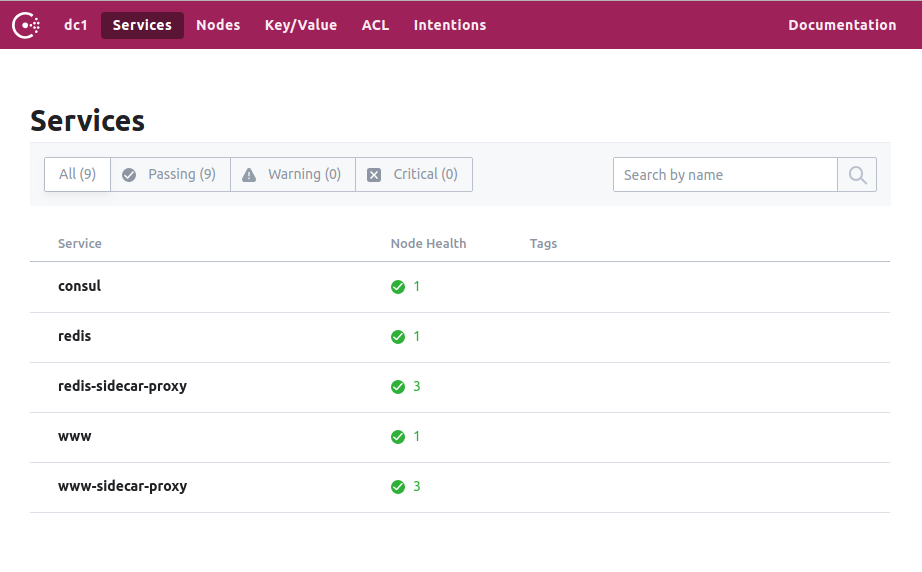Filter services by Warning (0)

point(293,174)
